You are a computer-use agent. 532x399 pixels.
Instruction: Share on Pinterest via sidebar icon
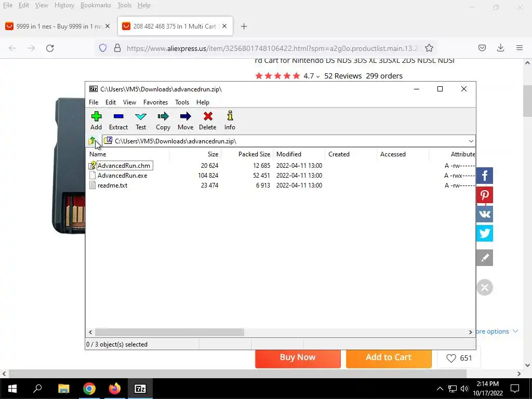(x=484, y=195)
